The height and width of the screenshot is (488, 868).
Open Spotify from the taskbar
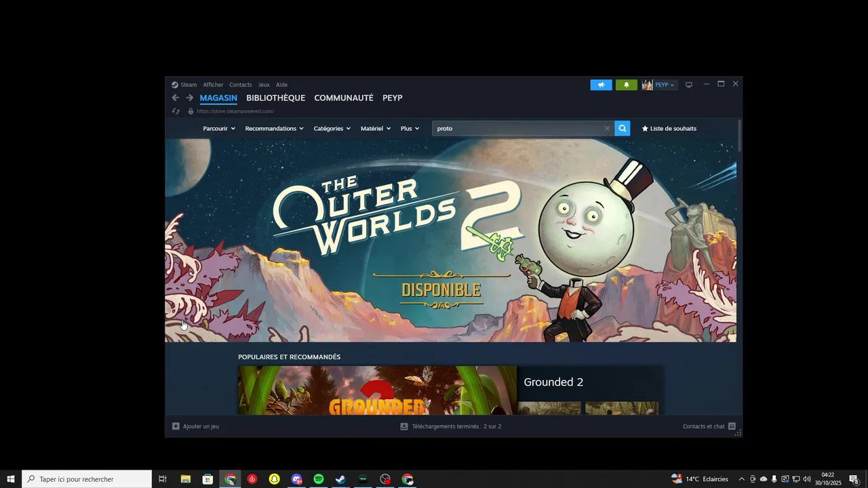319,479
